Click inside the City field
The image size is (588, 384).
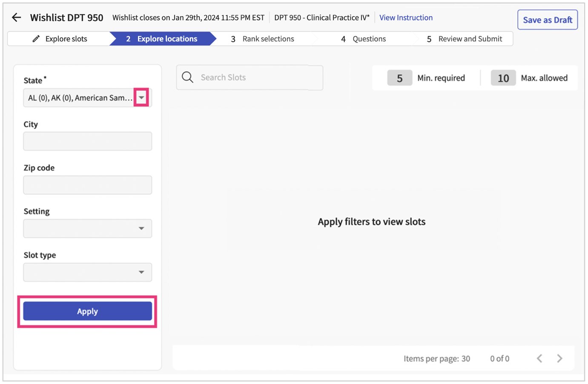[x=87, y=141]
